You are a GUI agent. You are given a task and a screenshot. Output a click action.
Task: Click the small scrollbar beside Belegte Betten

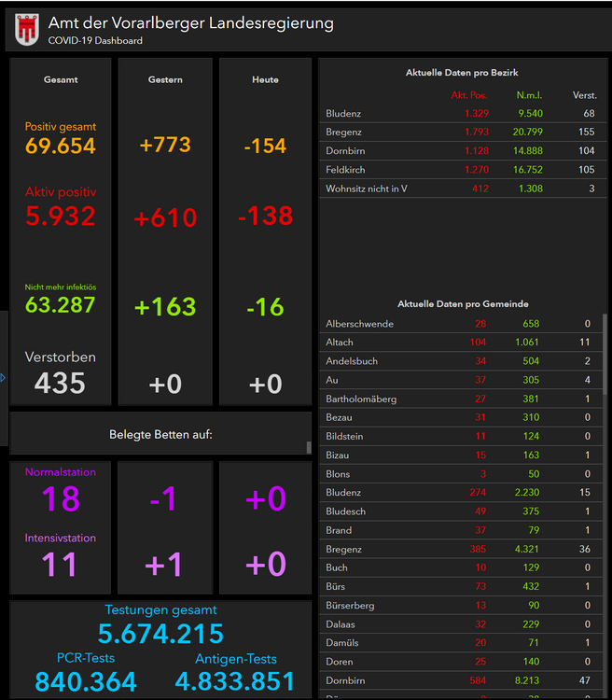tap(309, 447)
